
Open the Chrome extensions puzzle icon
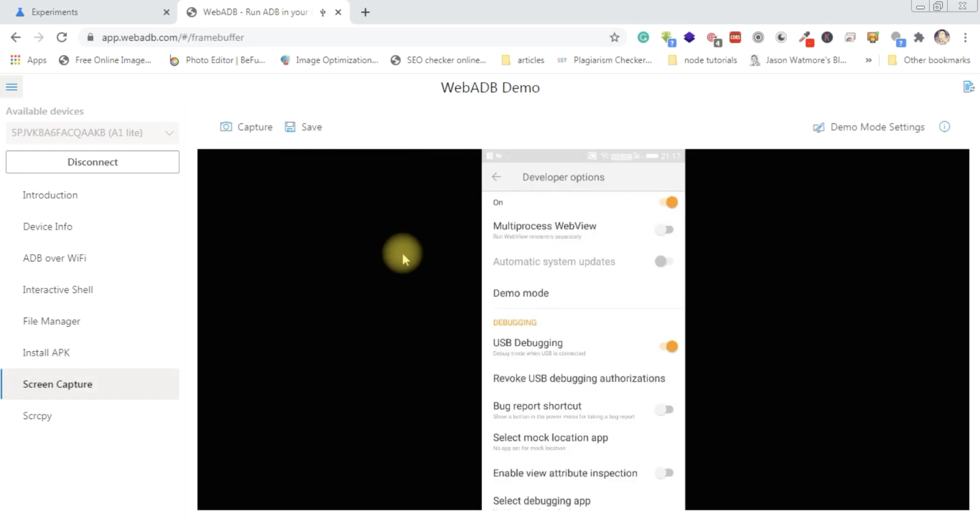point(919,37)
